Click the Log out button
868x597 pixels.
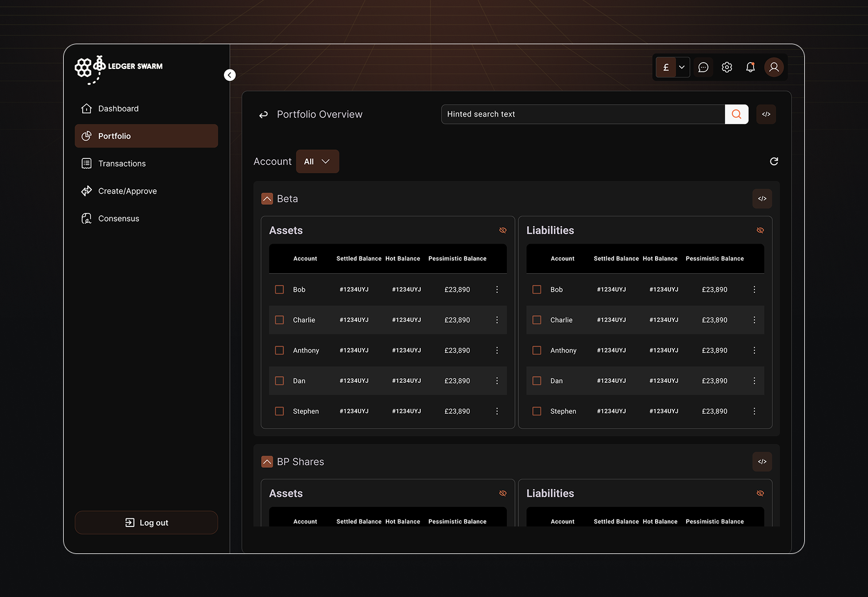click(x=146, y=522)
